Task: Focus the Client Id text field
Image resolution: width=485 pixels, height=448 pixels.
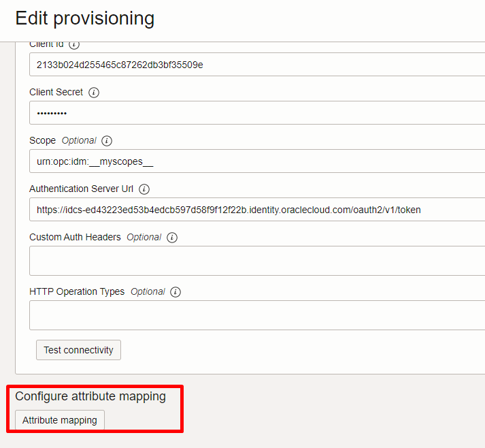Action: click(x=257, y=65)
